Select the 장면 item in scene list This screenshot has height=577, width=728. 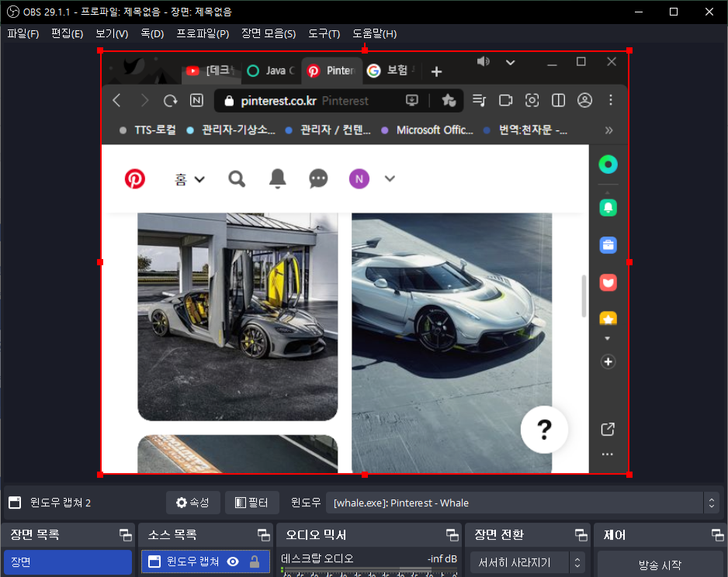67,562
